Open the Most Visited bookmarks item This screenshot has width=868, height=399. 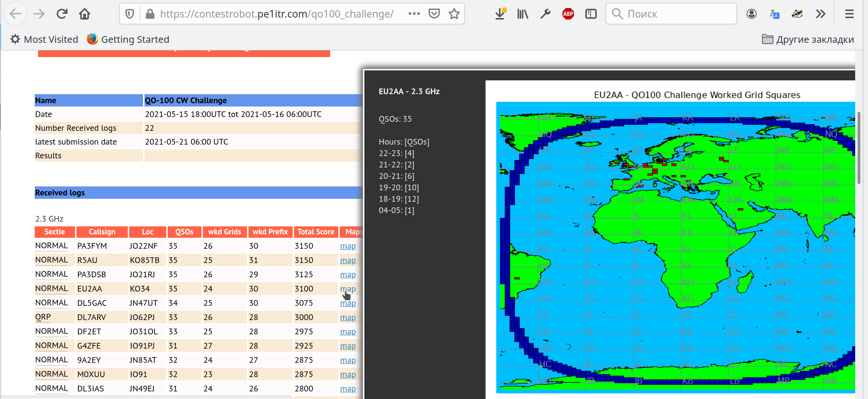[44, 39]
